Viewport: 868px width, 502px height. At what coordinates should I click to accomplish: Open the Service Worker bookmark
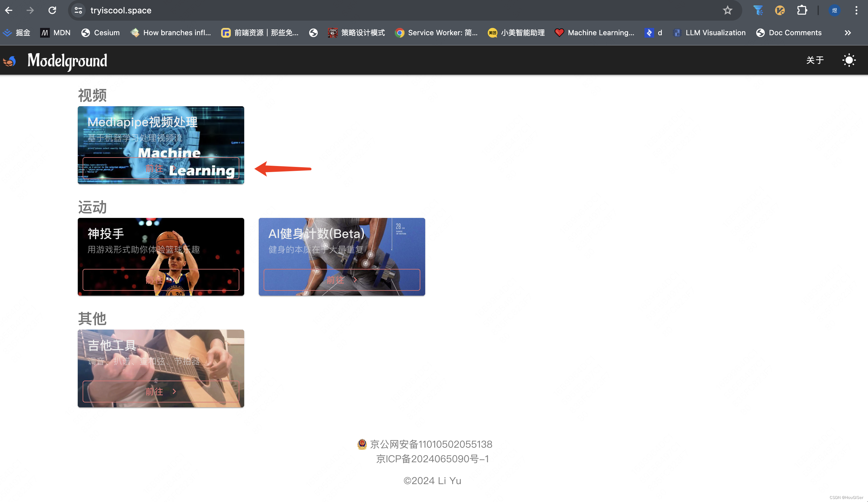tap(436, 33)
